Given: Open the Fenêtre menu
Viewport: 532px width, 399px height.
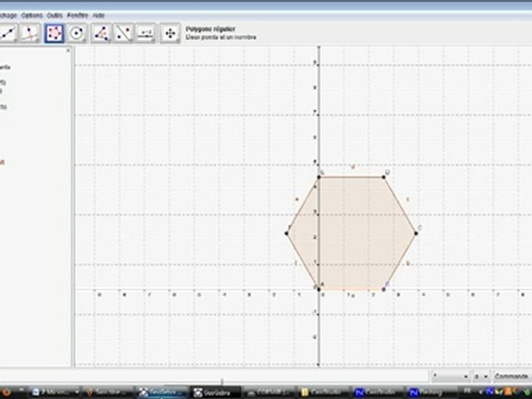Looking at the screenshot, I should 78,16.
